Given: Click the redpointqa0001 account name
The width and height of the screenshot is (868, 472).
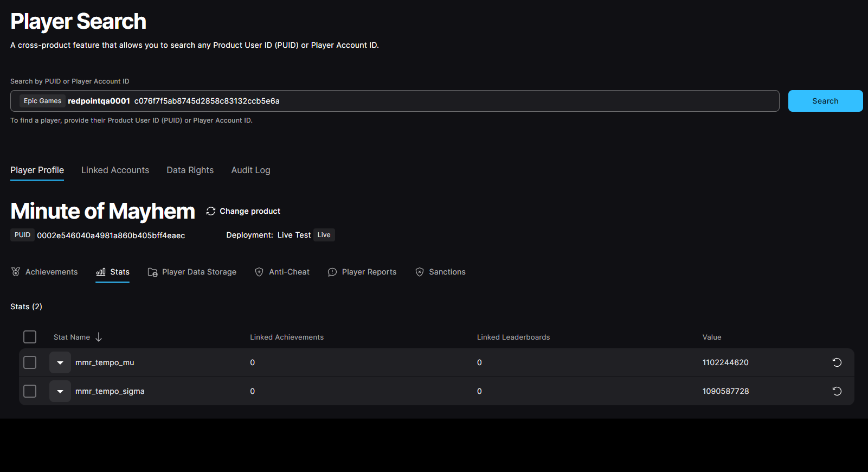Looking at the screenshot, I should point(99,101).
